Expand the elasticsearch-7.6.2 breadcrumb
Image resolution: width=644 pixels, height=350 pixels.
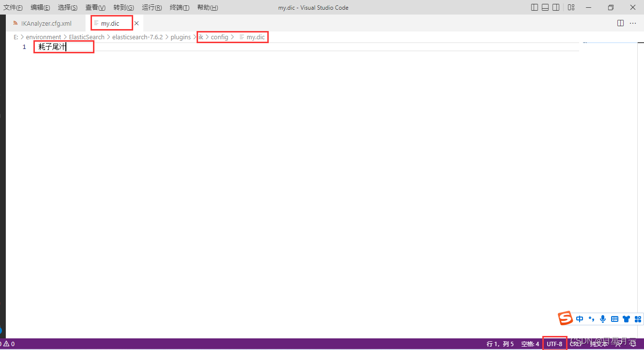click(138, 37)
